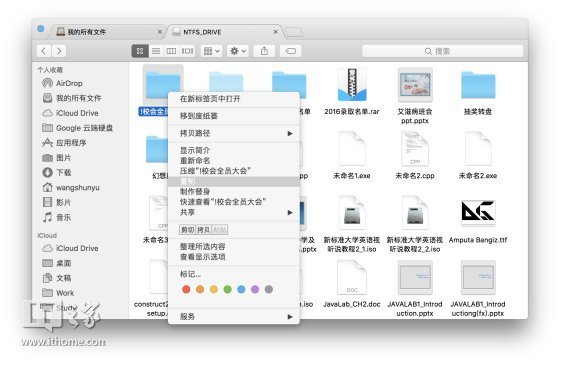Switch to the 我的所有文件 tab

point(107,32)
